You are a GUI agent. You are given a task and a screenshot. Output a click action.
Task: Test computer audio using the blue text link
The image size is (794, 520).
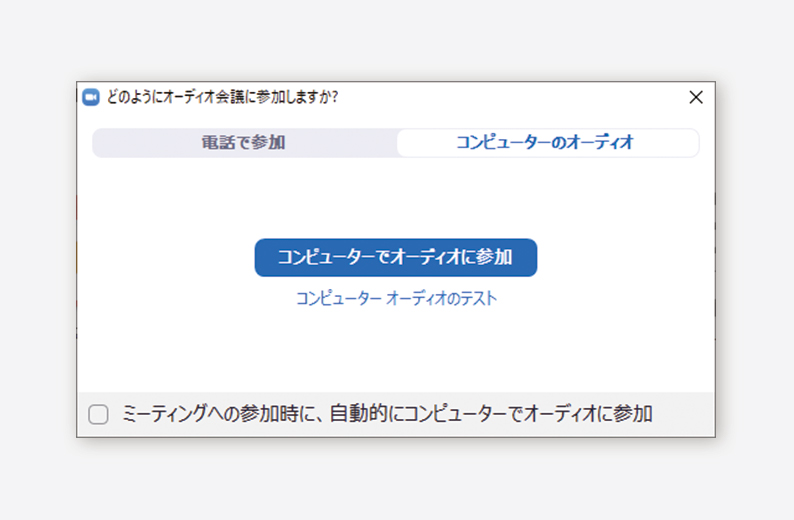396,299
